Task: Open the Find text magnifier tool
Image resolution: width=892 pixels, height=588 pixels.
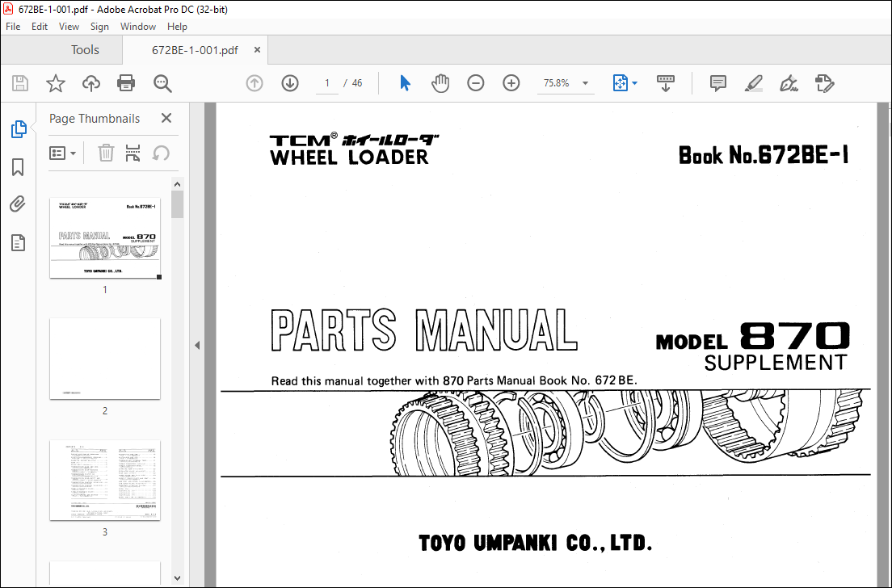Action: point(162,83)
